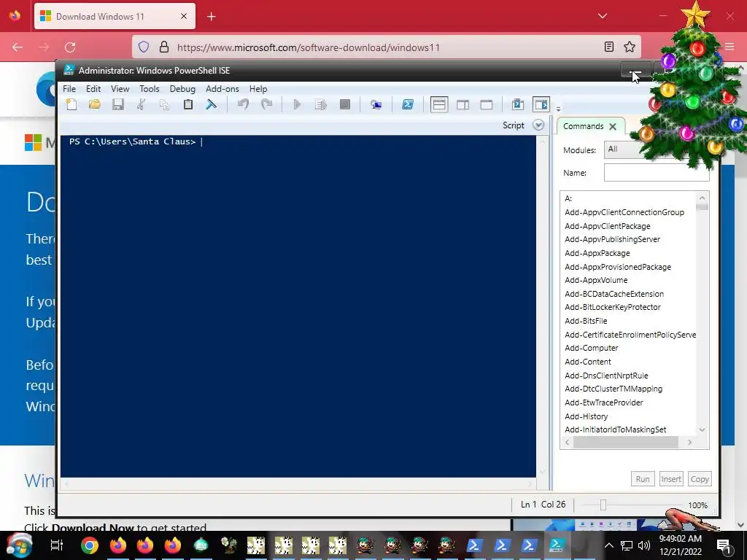Start PowerShell.exe in a separate window icon
The width and height of the screenshot is (747, 560).
coord(408,104)
